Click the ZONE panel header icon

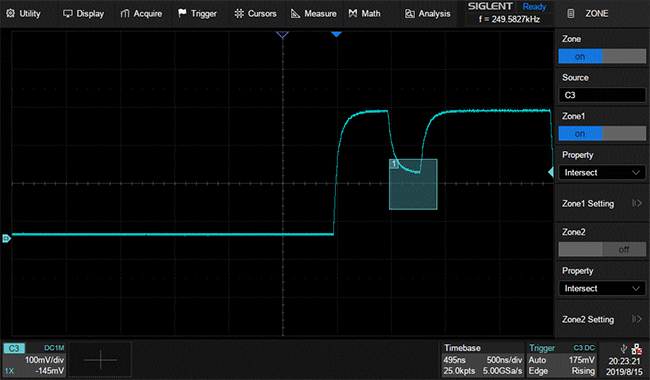tap(571, 14)
